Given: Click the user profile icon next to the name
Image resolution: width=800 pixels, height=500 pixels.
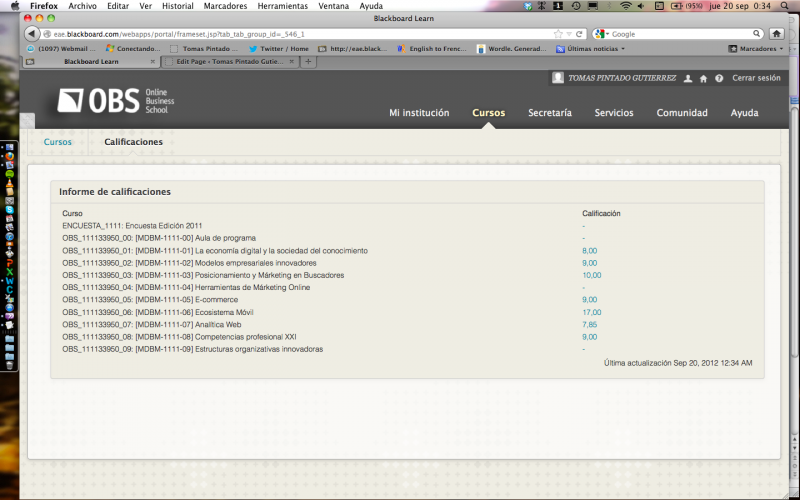Looking at the screenshot, I should click(687, 78).
